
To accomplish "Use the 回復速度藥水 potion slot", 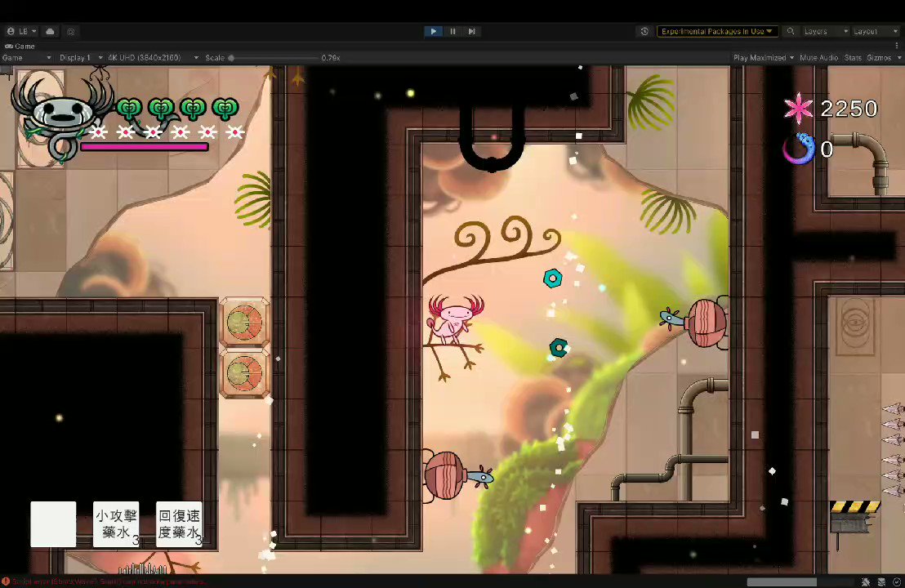I will point(179,524).
